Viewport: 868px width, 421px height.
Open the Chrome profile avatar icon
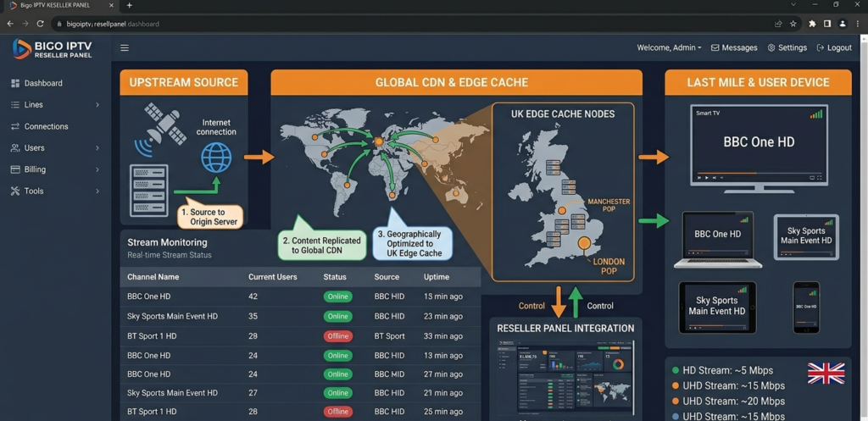pos(843,24)
